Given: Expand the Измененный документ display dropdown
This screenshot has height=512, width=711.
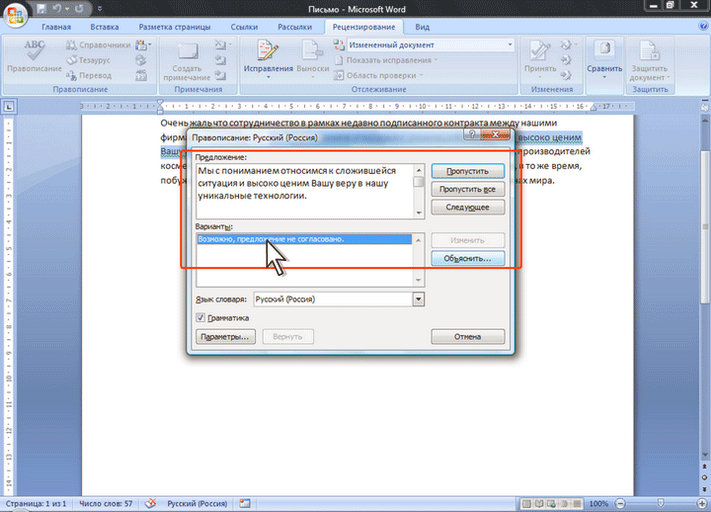Looking at the screenshot, I should (x=509, y=45).
